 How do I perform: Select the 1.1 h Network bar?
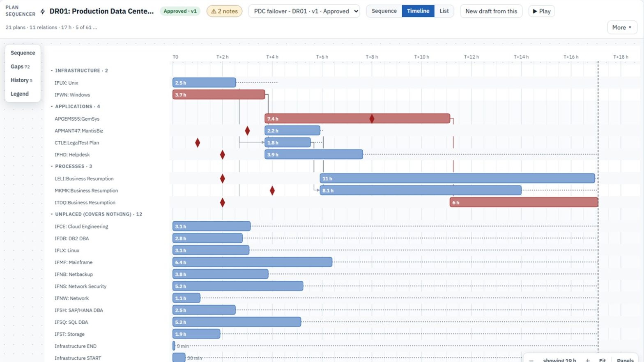186,298
